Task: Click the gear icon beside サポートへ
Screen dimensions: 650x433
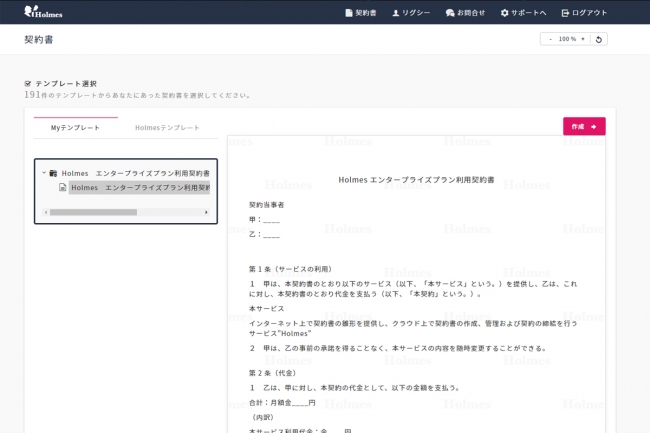Action: click(x=504, y=13)
